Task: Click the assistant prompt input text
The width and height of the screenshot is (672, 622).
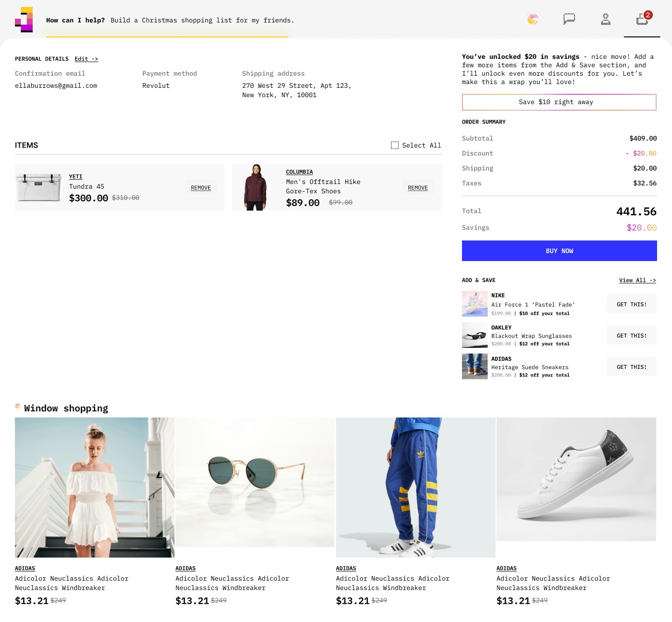Action: point(202,20)
